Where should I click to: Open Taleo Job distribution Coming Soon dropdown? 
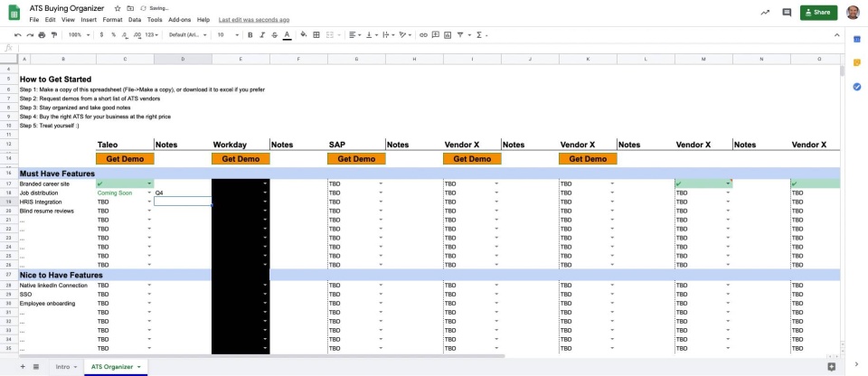pos(149,193)
